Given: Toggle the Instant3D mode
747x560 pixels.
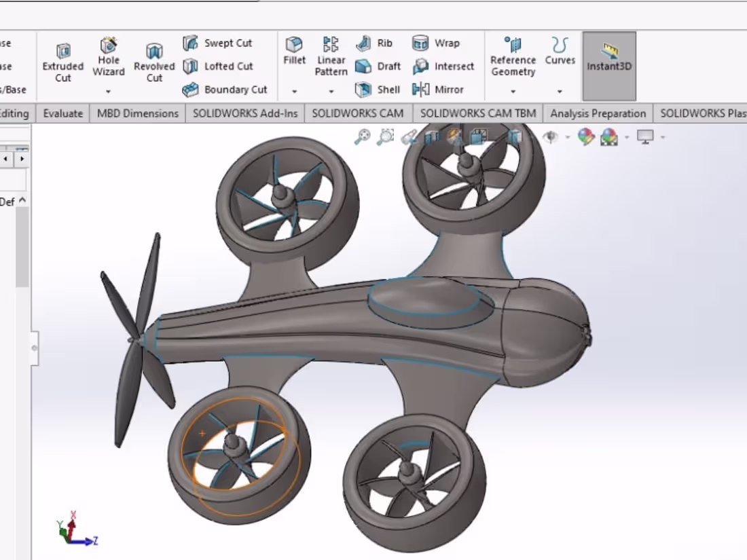Looking at the screenshot, I should pos(608,64).
